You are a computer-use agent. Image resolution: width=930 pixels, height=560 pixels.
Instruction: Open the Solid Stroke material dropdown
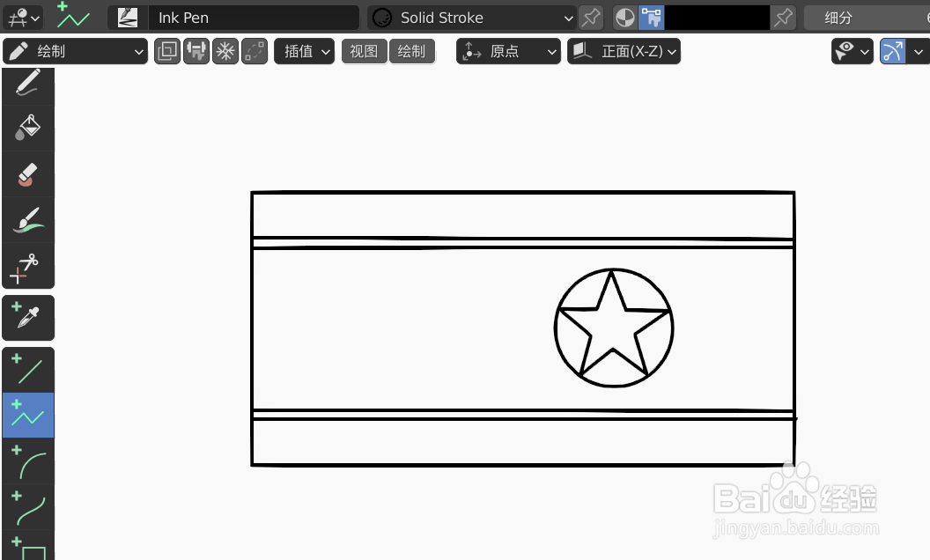pyautogui.click(x=471, y=18)
